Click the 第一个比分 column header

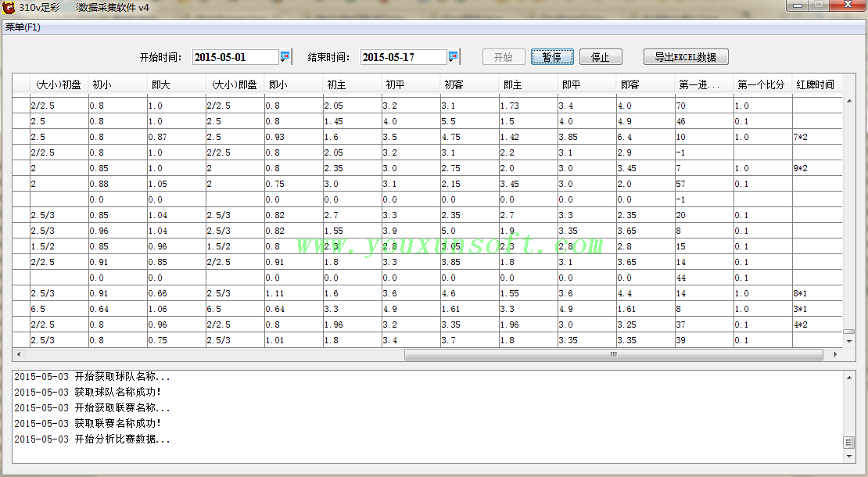[x=763, y=84]
